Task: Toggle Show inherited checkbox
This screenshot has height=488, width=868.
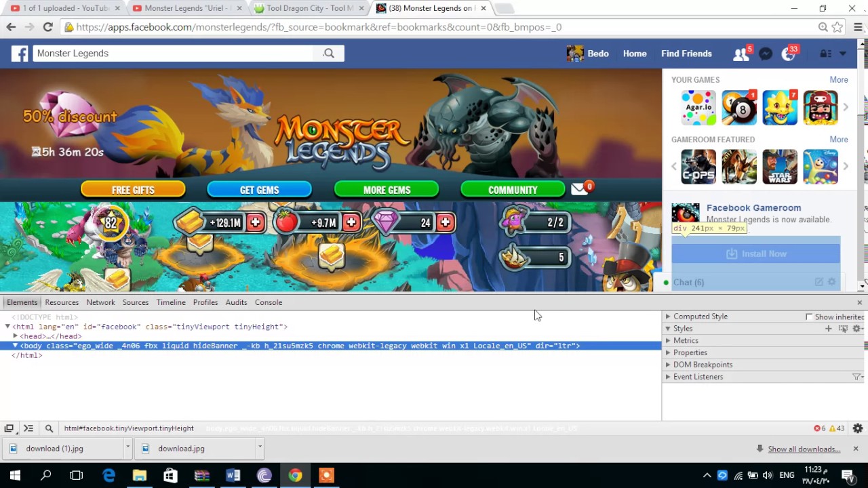Action: pyautogui.click(x=809, y=317)
